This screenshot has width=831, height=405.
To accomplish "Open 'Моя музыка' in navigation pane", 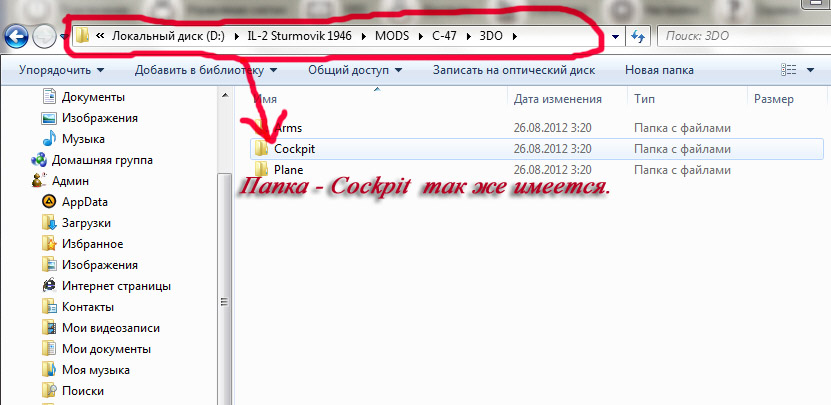I will pyautogui.click(x=96, y=370).
